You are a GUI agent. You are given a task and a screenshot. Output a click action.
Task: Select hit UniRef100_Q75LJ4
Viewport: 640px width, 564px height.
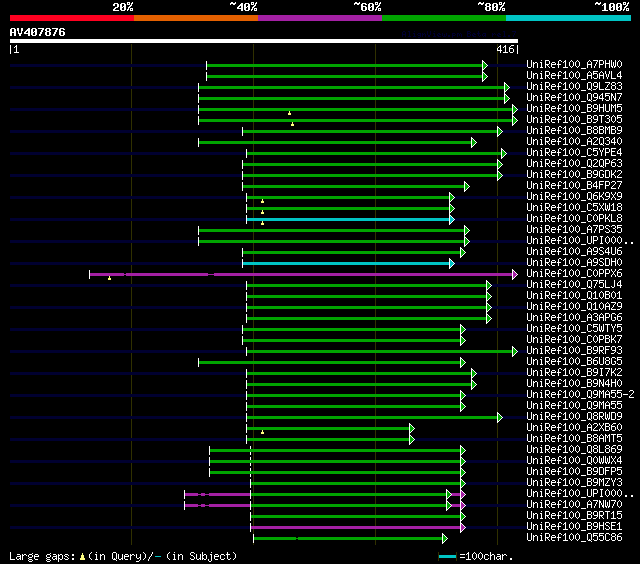(574, 285)
